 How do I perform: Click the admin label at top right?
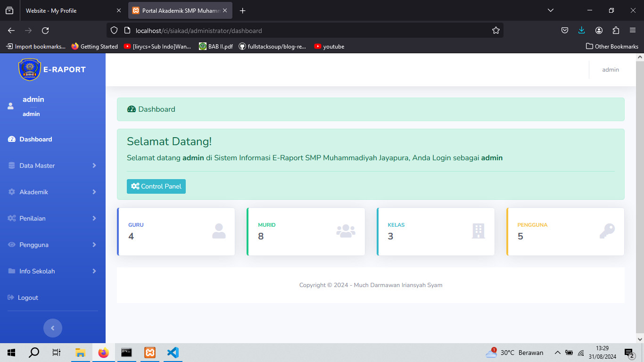coord(610,69)
